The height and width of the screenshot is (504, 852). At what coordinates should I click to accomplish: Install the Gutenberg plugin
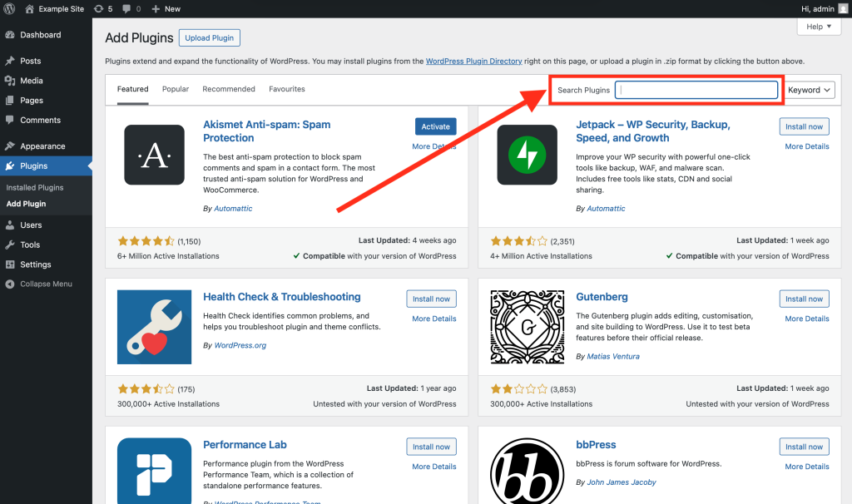804,299
